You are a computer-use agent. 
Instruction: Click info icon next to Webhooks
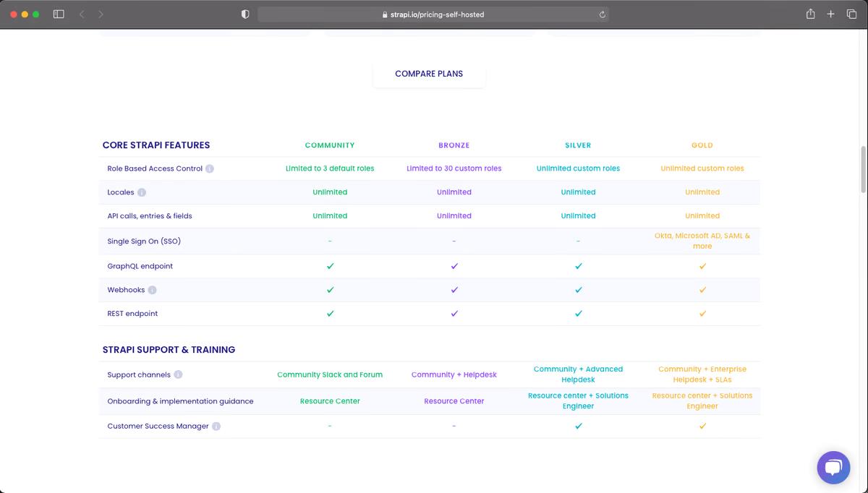click(152, 290)
